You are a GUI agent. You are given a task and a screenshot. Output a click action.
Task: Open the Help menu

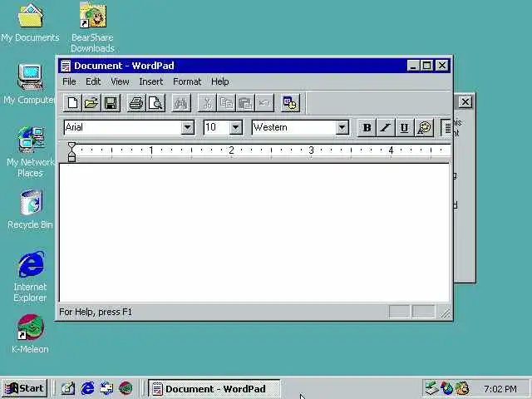219,81
